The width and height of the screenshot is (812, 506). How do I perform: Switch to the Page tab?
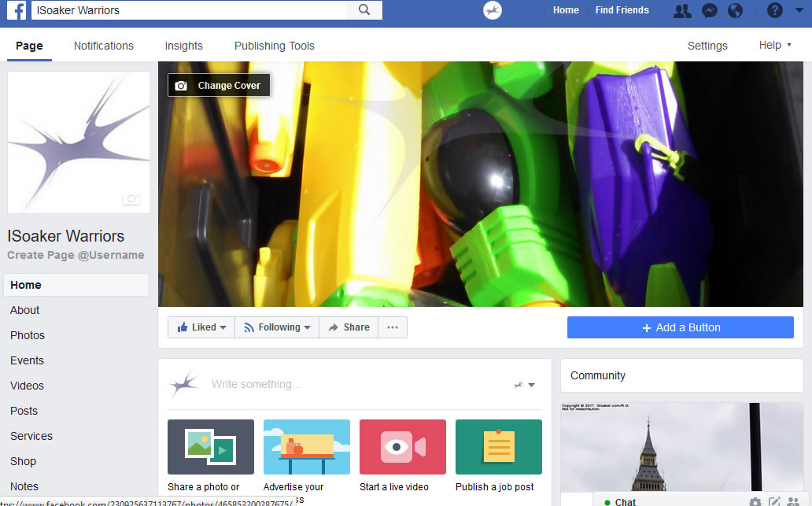(29, 46)
